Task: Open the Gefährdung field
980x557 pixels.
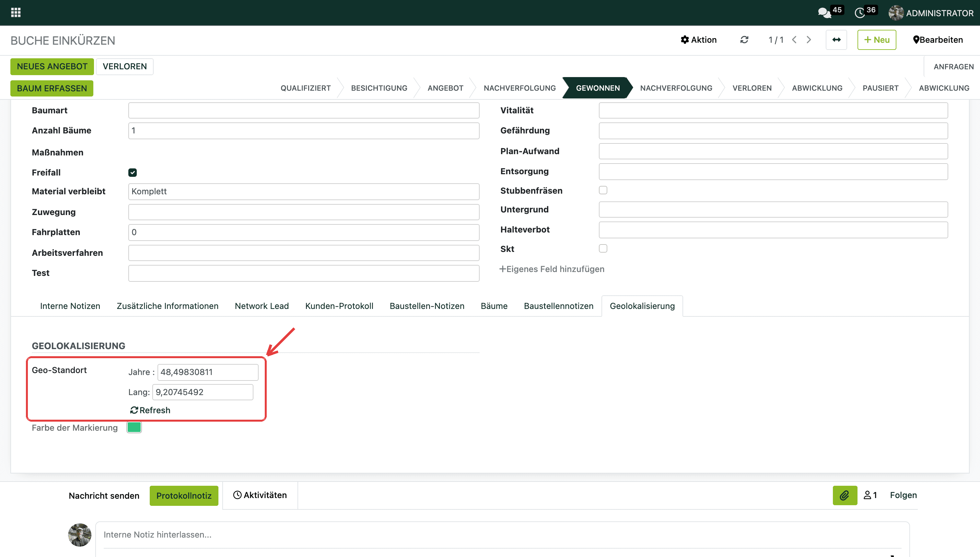Action: coord(773,131)
